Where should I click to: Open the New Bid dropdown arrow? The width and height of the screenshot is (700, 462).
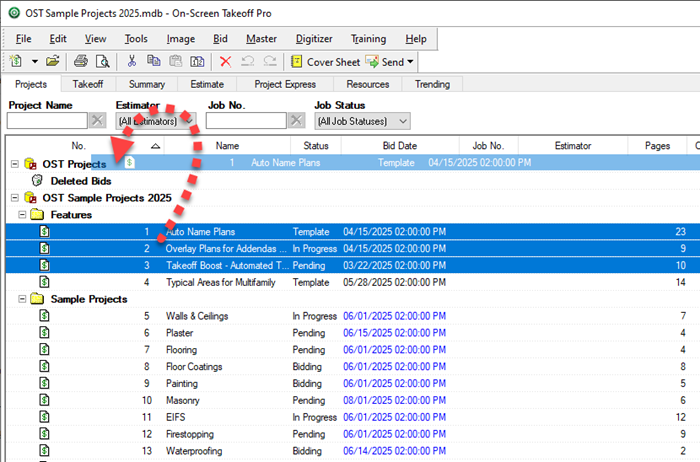(34, 62)
